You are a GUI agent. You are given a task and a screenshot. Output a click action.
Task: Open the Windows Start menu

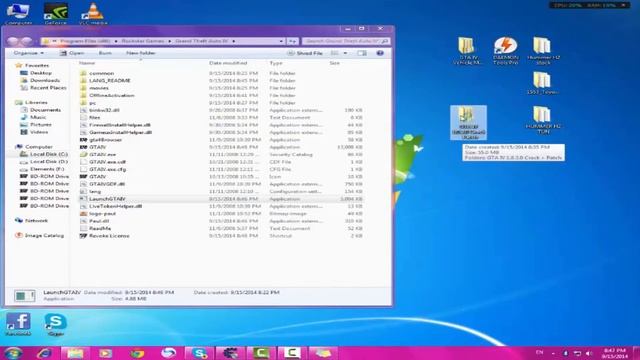click(13, 353)
